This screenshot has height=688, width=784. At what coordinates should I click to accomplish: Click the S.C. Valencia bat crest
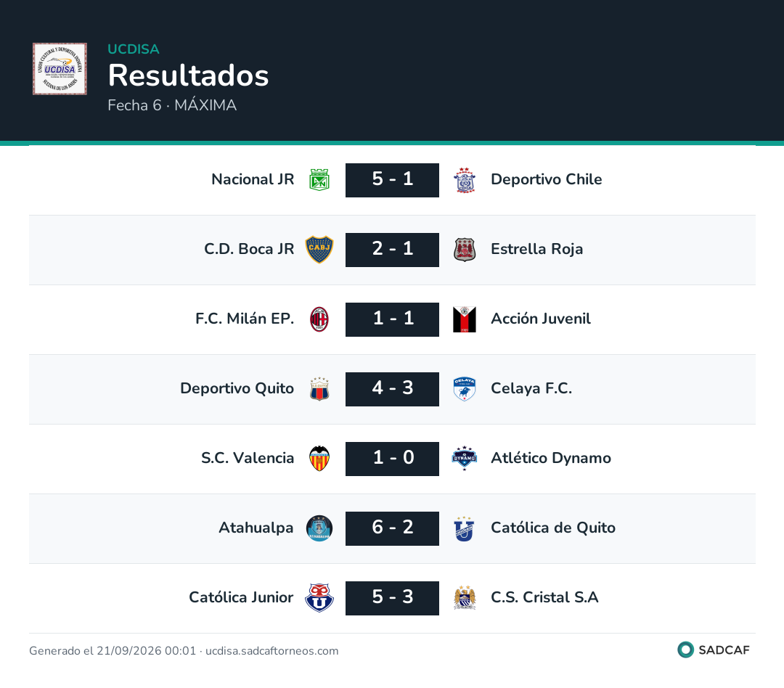tap(319, 459)
